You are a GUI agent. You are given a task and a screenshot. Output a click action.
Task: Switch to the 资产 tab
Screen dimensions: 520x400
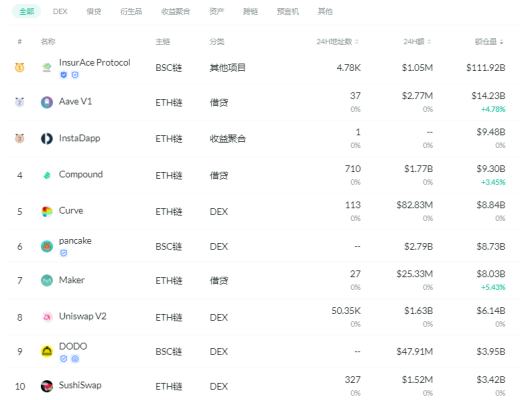216,12
